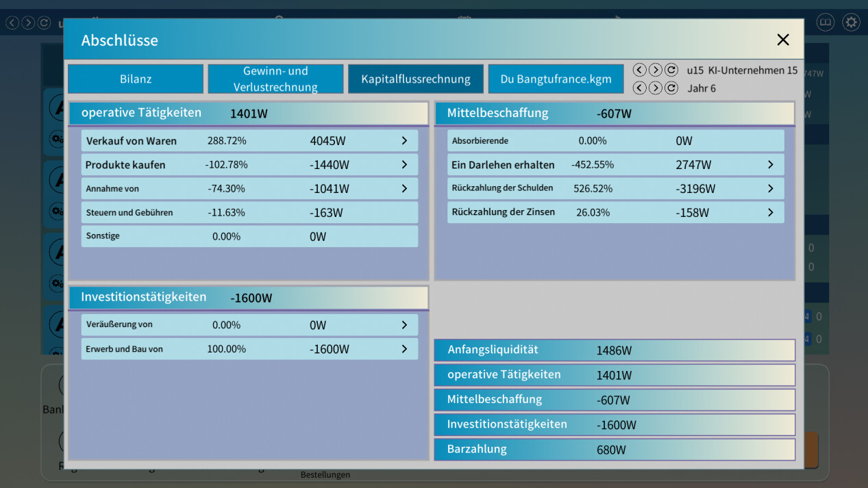This screenshot has height=488, width=868.
Task: Expand Erwerb und Bau von row
Action: click(x=404, y=349)
